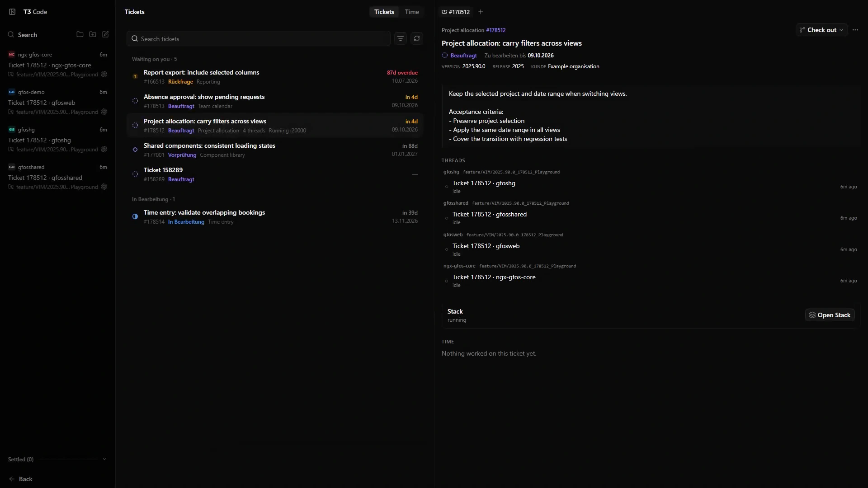868x488 pixels.
Task: Click the GB project avatar of gfos-demo
Action: [12, 92]
